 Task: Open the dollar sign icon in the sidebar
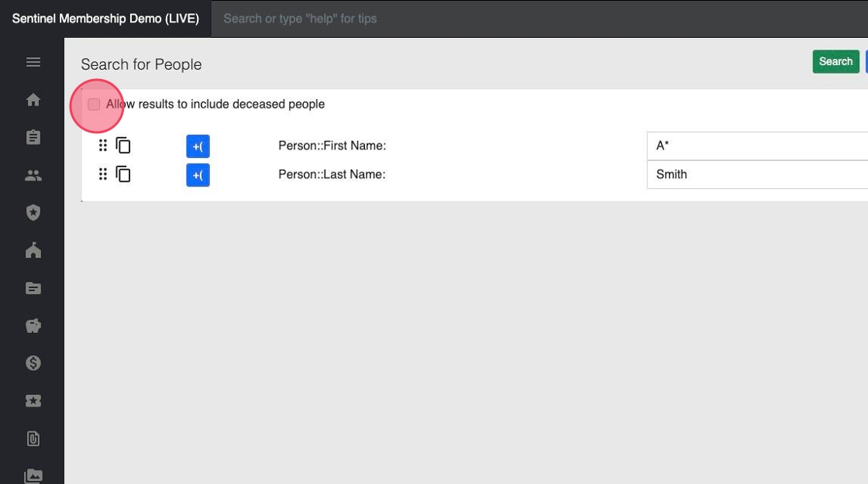33,363
